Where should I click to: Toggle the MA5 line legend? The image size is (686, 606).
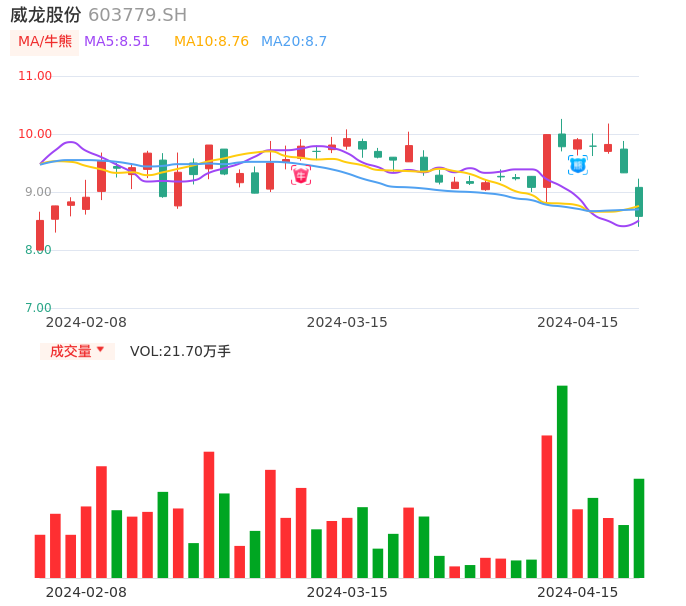tap(117, 42)
